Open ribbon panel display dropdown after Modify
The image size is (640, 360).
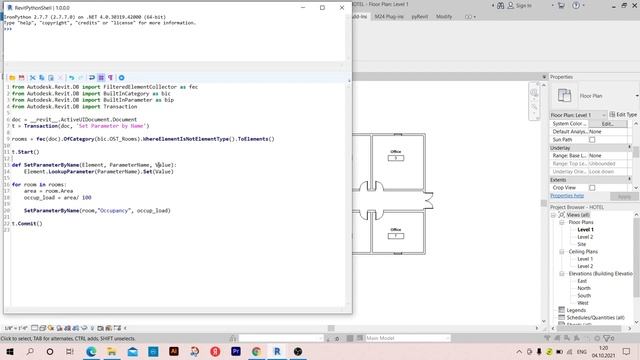[470, 17]
